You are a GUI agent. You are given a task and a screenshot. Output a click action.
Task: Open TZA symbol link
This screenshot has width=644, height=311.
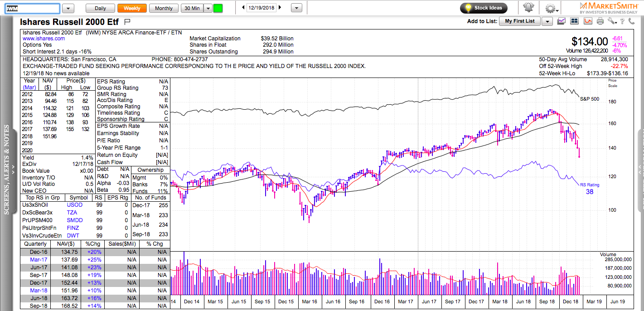pos(72,212)
